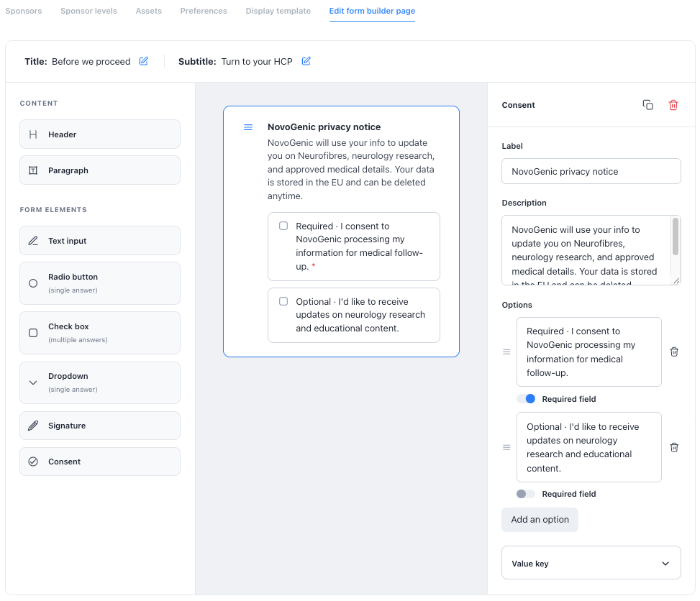
Task: Tick the Required consent checkbox in preview
Action: [x=283, y=226]
